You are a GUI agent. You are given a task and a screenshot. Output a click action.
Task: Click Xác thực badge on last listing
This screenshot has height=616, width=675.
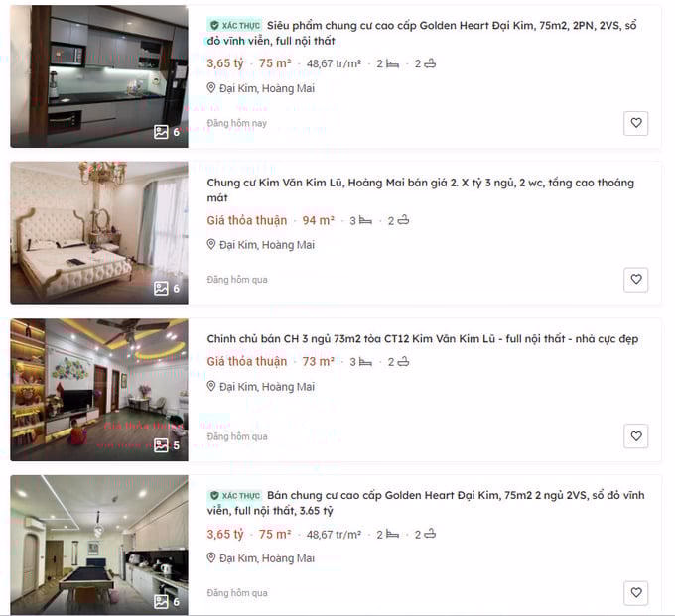[x=234, y=496]
